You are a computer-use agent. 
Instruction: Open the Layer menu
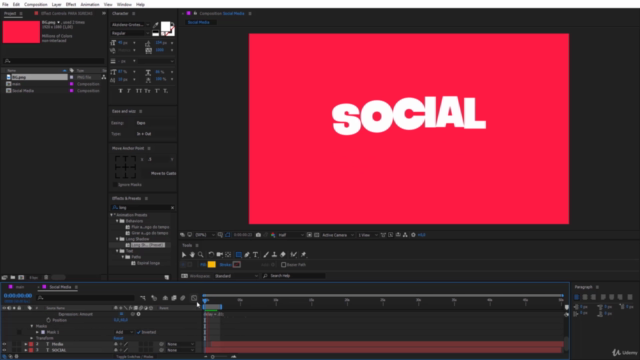point(56,4)
